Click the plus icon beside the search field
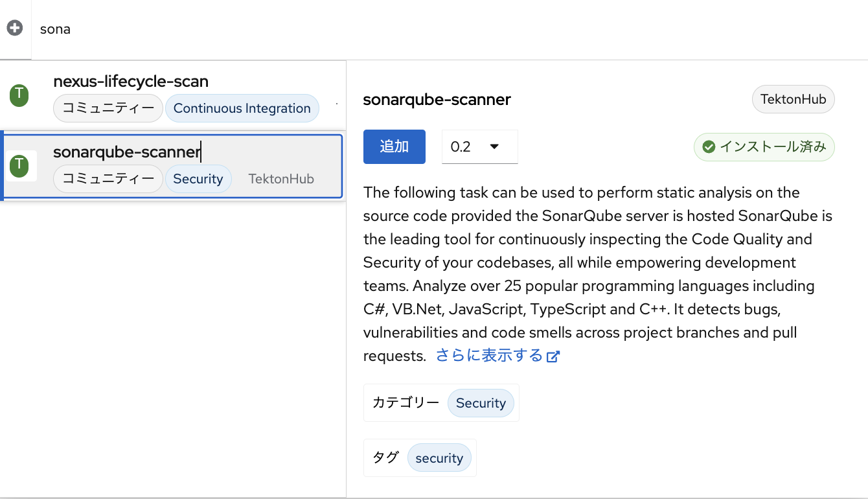The image size is (868, 499). click(14, 28)
